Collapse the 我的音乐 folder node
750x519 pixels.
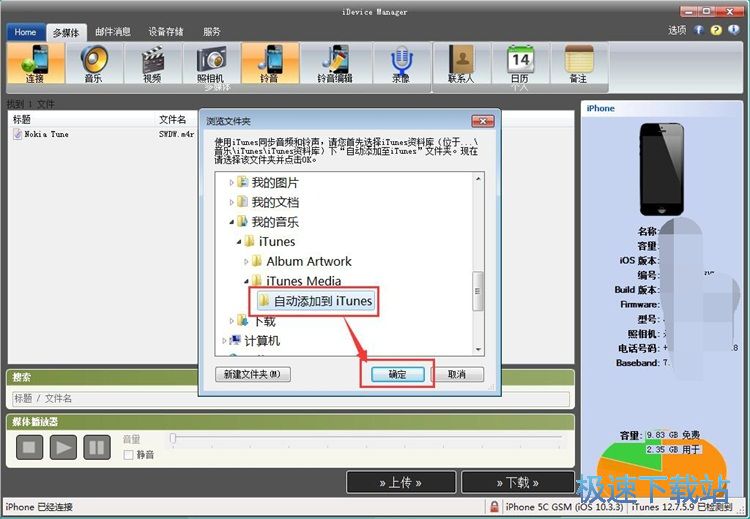click(232, 222)
